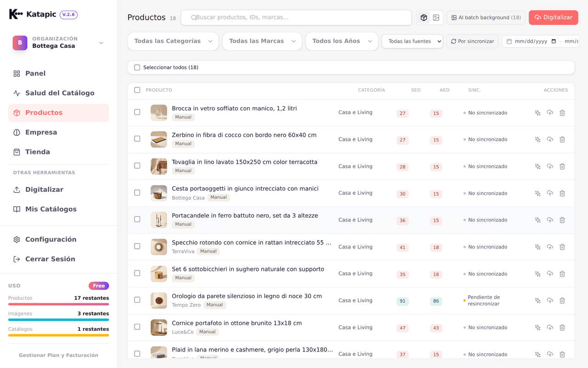Select the Tovaglia in lino lavato checkbox
Viewport: 588px width, 368px height.
[137, 166]
